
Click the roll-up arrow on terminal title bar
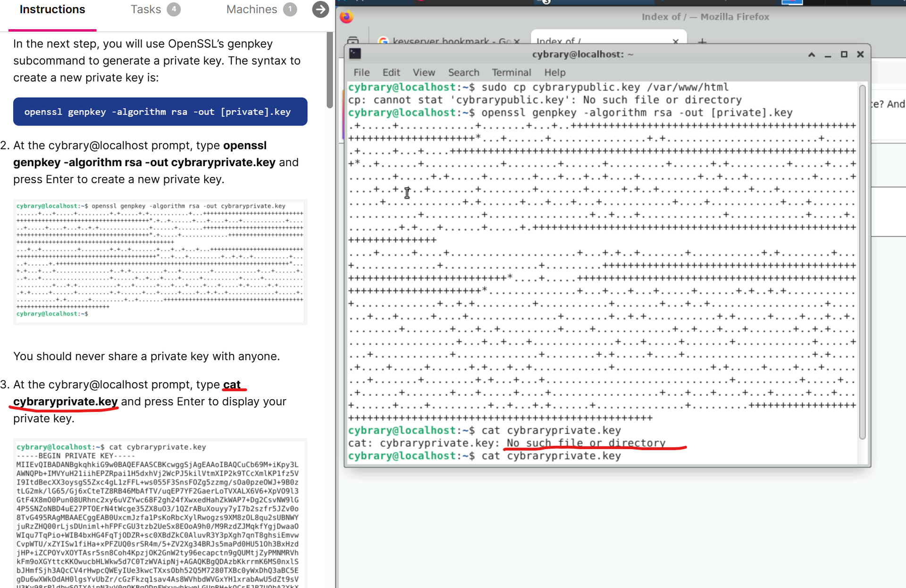click(x=812, y=55)
